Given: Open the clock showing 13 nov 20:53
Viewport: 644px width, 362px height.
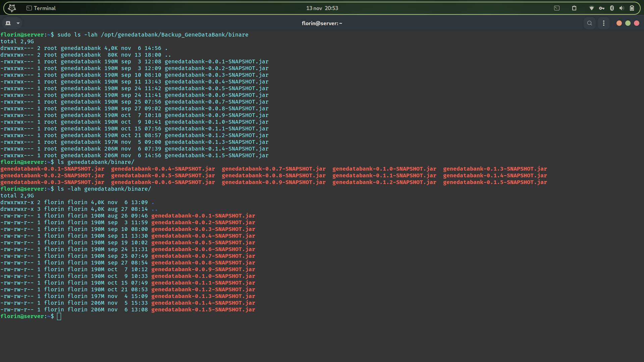Looking at the screenshot, I should (x=322, y=8).
